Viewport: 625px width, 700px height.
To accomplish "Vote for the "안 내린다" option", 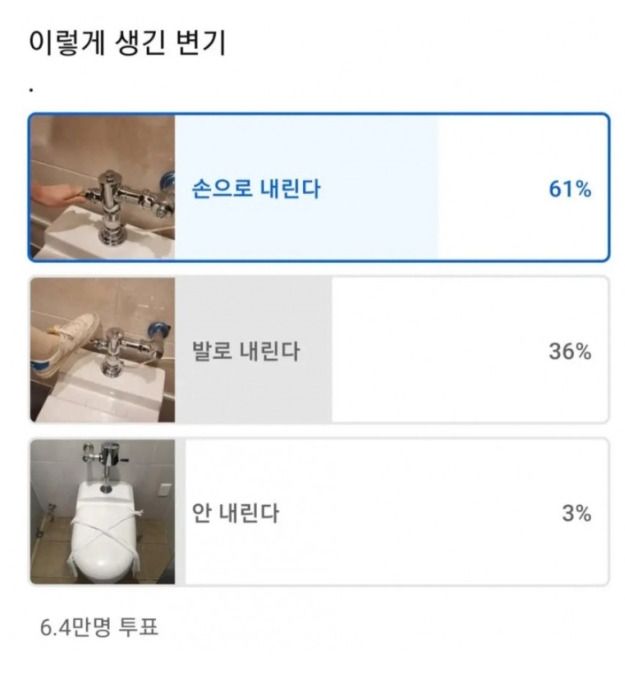I will pos(236,514).
